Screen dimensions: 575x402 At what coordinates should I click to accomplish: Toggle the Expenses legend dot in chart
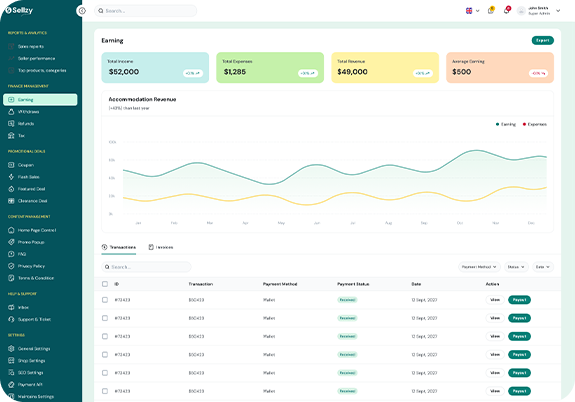pos(524,124)
